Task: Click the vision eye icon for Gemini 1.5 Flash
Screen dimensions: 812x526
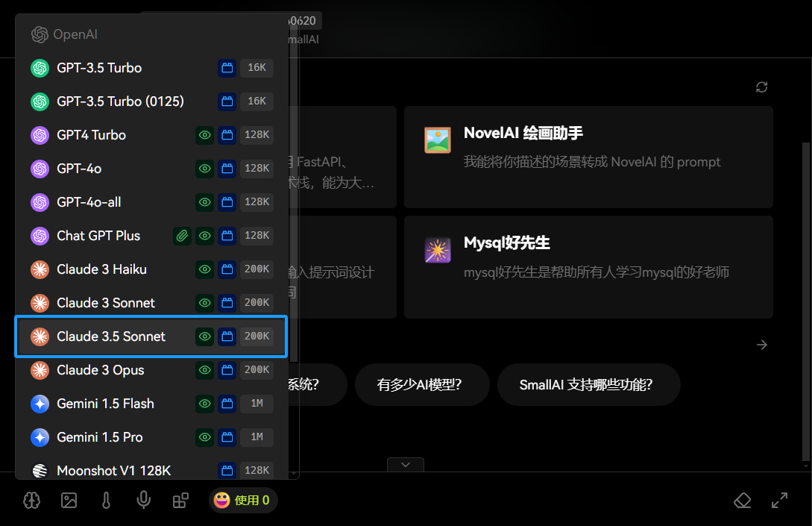Action: [204, 404]
